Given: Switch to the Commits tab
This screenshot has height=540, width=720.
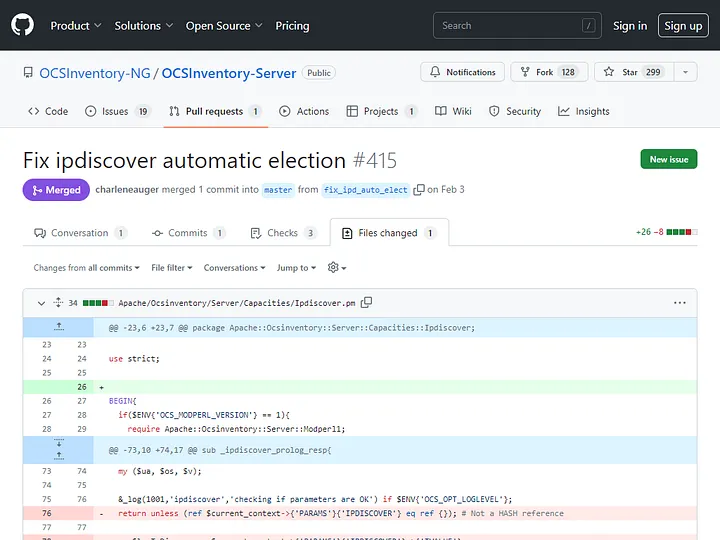Looking at the screenshot, I should [188, 233].
